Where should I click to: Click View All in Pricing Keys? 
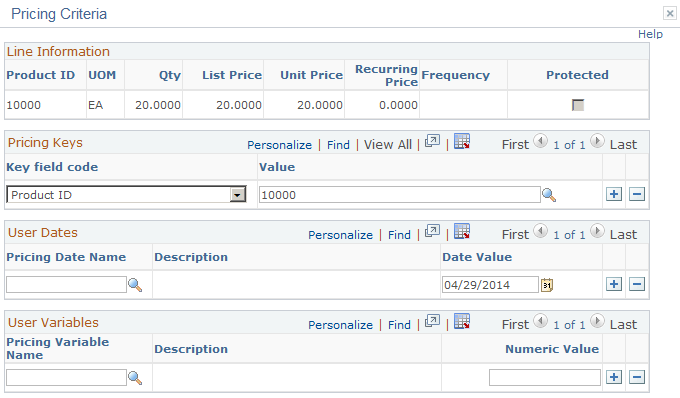[x=388, y=145]
